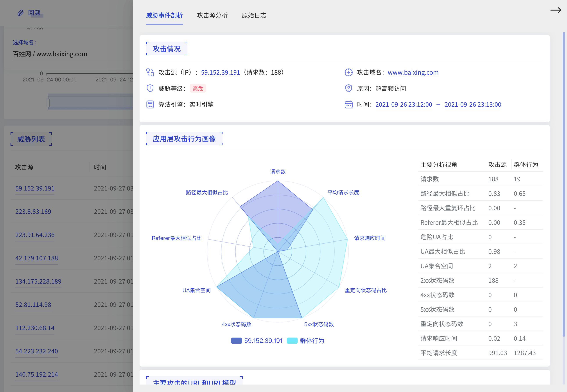This screenshot has height=392, width=567.
Task: Click start time 2021-09-26 23:12:00 link
Action: point(404,104)
